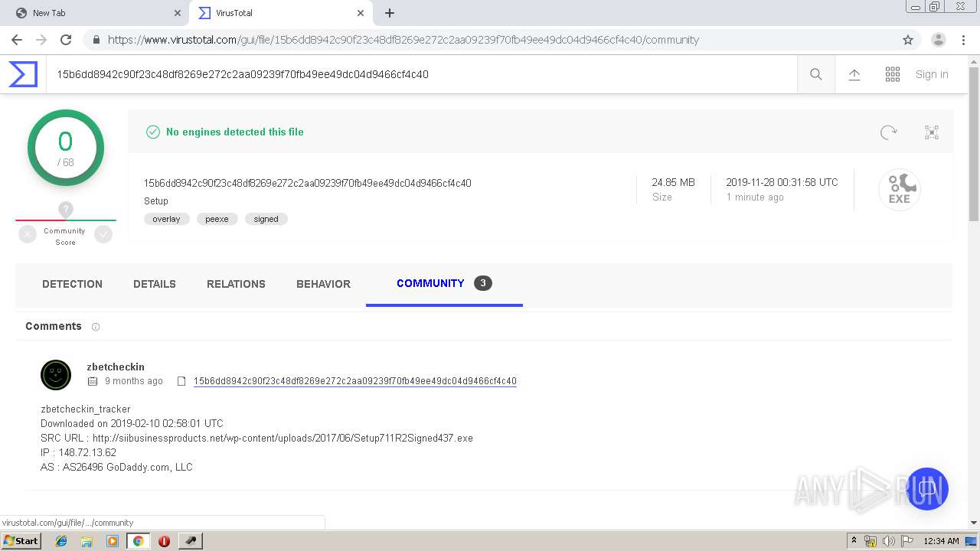Open the blue chat bubble button
Viewport: 980px width, 551px height.
[x=927, y=489]
